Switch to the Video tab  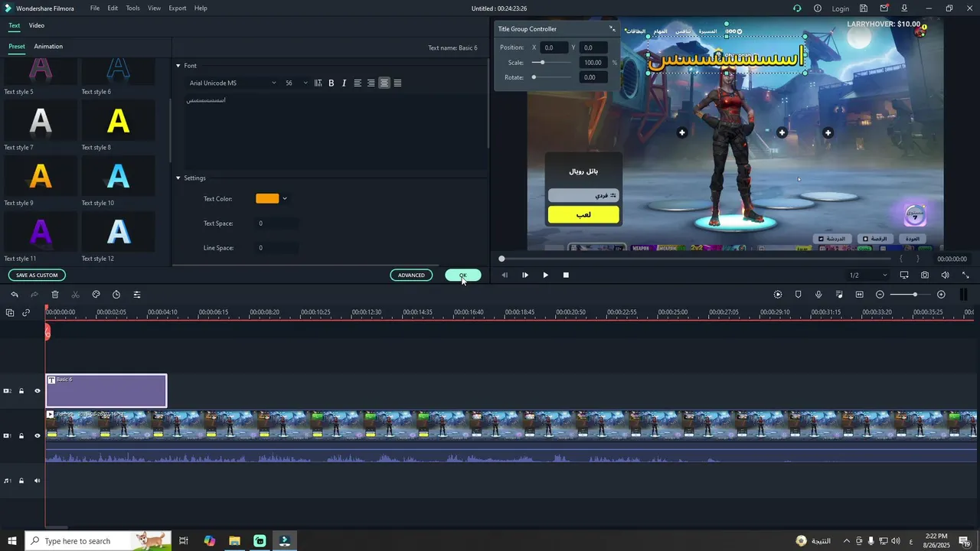[x=37, y=25]
